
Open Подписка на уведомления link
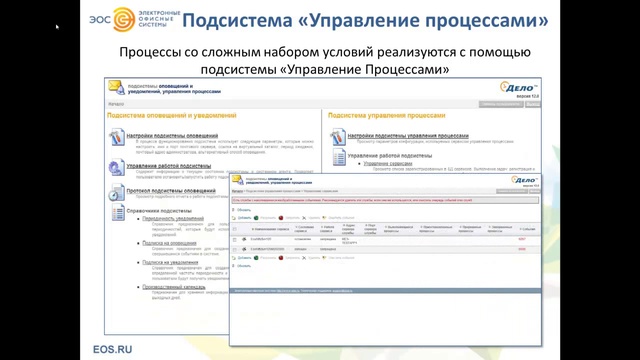(170, 262)
